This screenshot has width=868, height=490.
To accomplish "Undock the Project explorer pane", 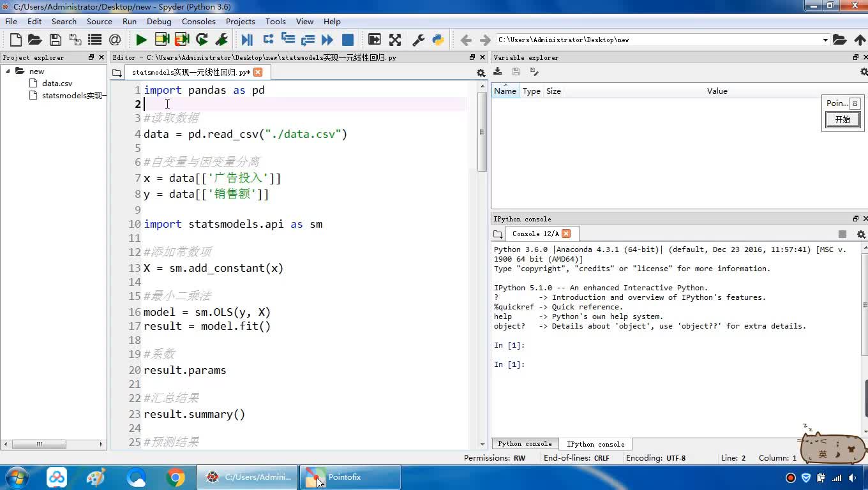I will pos(91,57).
